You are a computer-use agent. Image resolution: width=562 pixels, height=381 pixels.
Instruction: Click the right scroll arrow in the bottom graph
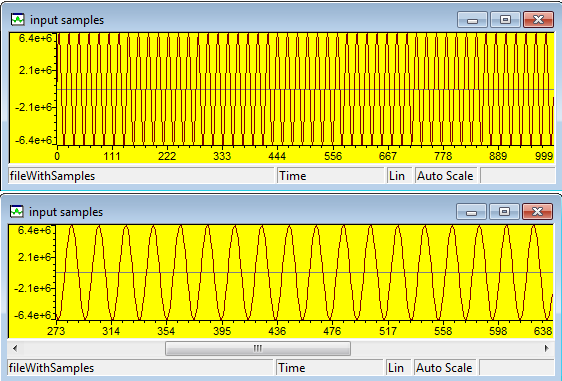click(547, 348)
